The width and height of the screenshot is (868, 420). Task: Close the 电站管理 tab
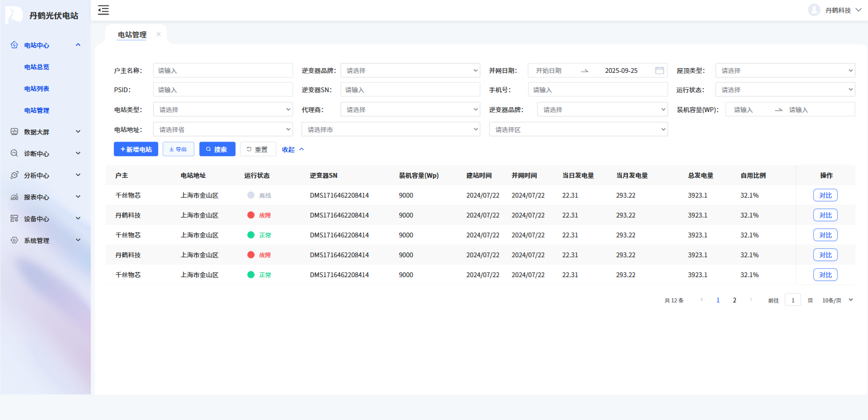[159, 34]
